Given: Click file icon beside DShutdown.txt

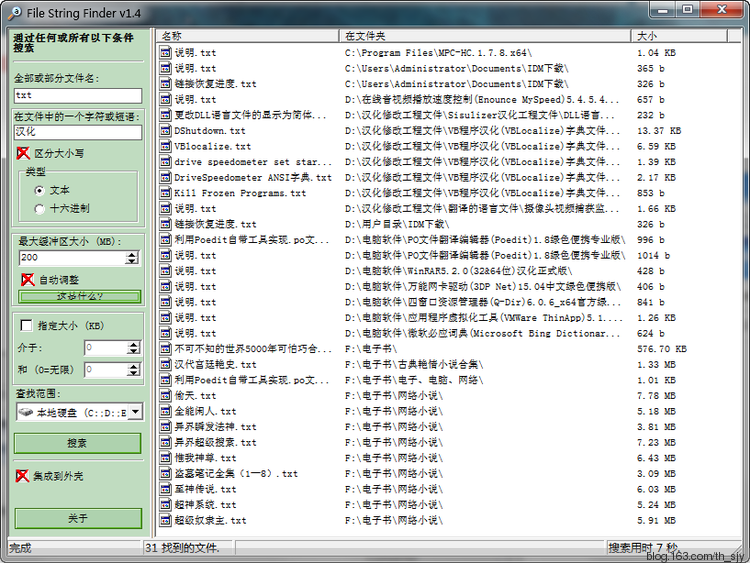Looking at the screenshot, I should (165, 131).
